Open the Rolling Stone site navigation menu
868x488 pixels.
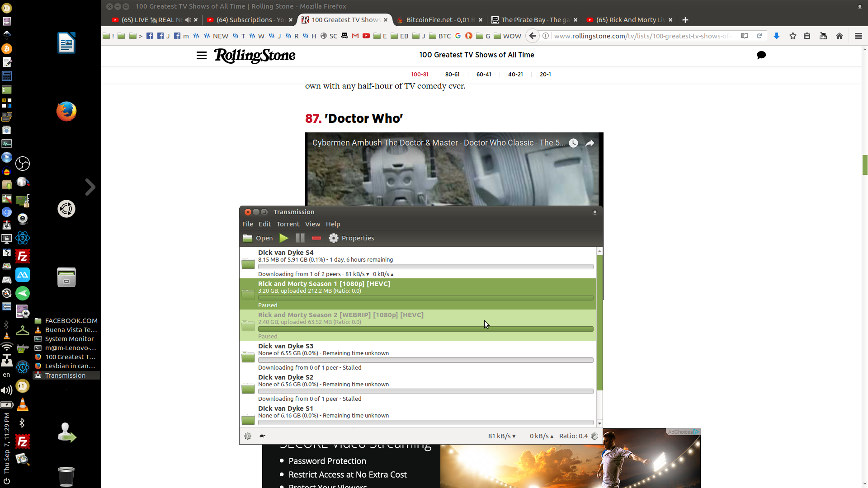pyautogui.click(x=202, y=55)
